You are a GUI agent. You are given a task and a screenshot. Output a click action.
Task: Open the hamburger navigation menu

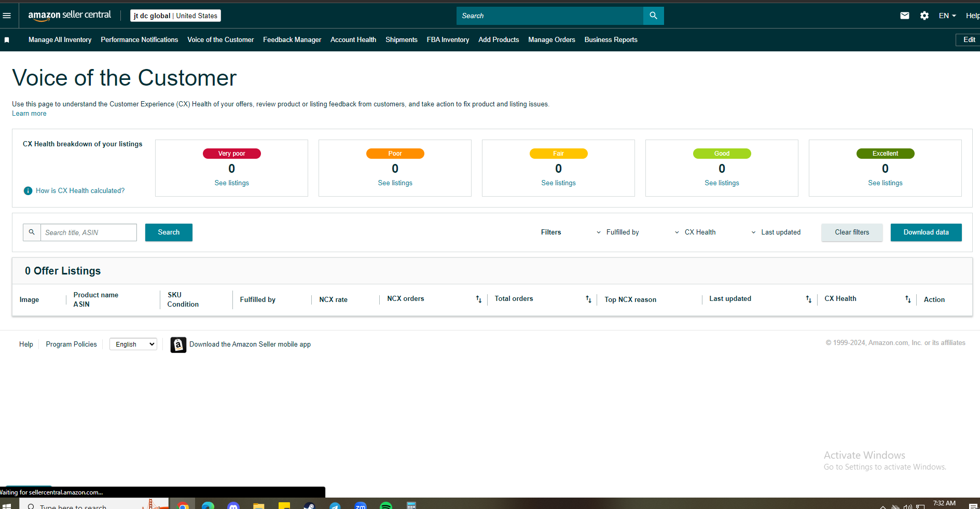click(x=7, y=16)
